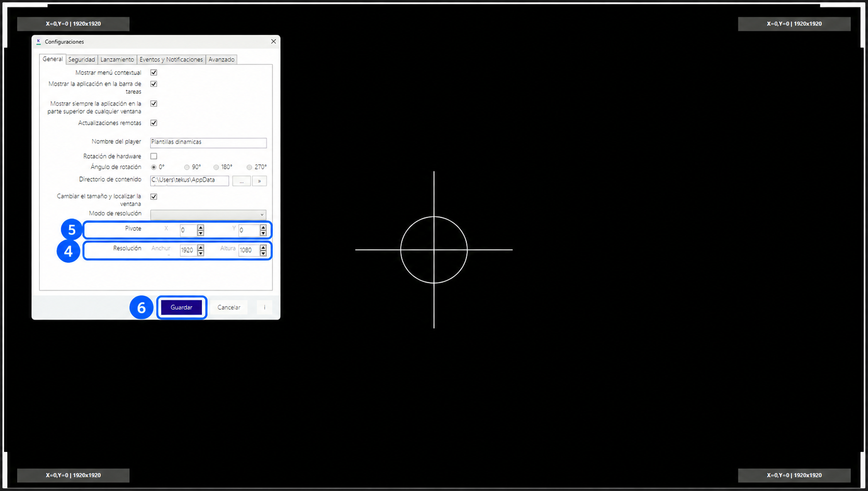Decrease the resolution Anchura value
Viewport: 868px width, 491px height.
pyautogui.click(x=201, y=253)
